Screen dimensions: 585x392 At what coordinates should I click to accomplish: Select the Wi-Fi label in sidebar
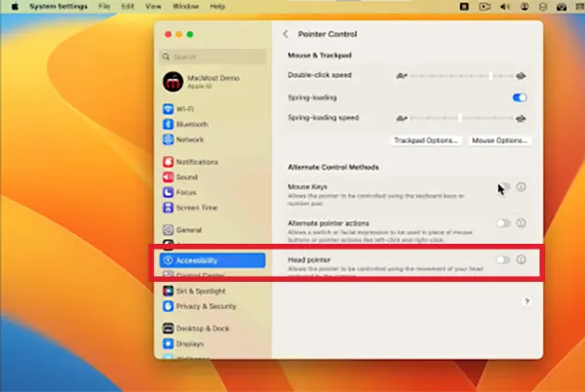[x=184, y=109]
